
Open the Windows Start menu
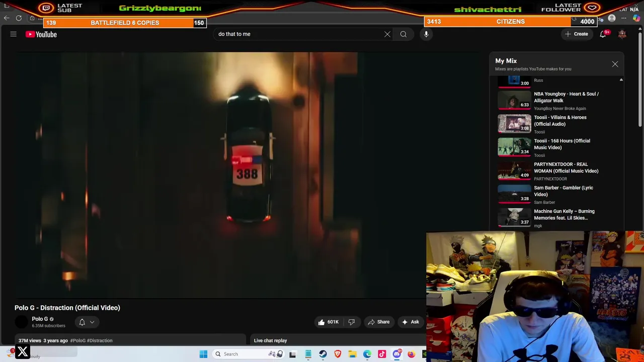click(203, 354)
